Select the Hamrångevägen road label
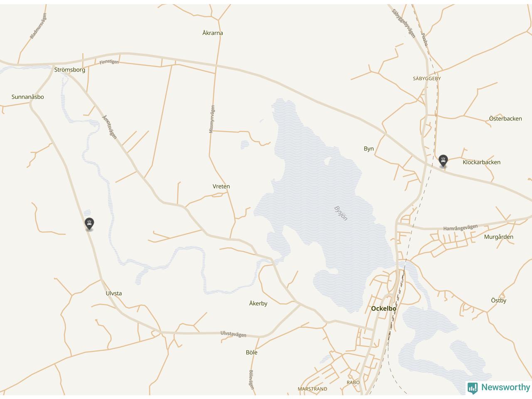This screenshot has width=532, height=399. point(460,228)
